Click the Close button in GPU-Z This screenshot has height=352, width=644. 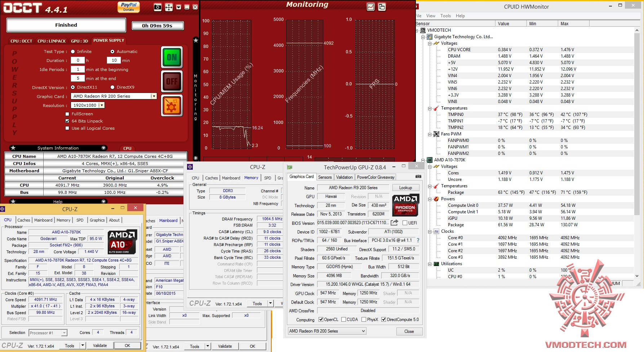pos(409,331)
